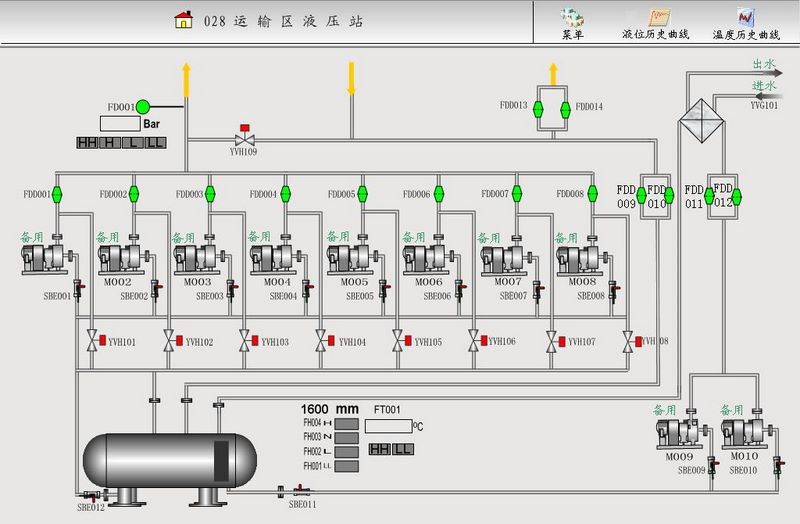Click the Bar pressure value field
800x524 pixels.
point(120,123)
